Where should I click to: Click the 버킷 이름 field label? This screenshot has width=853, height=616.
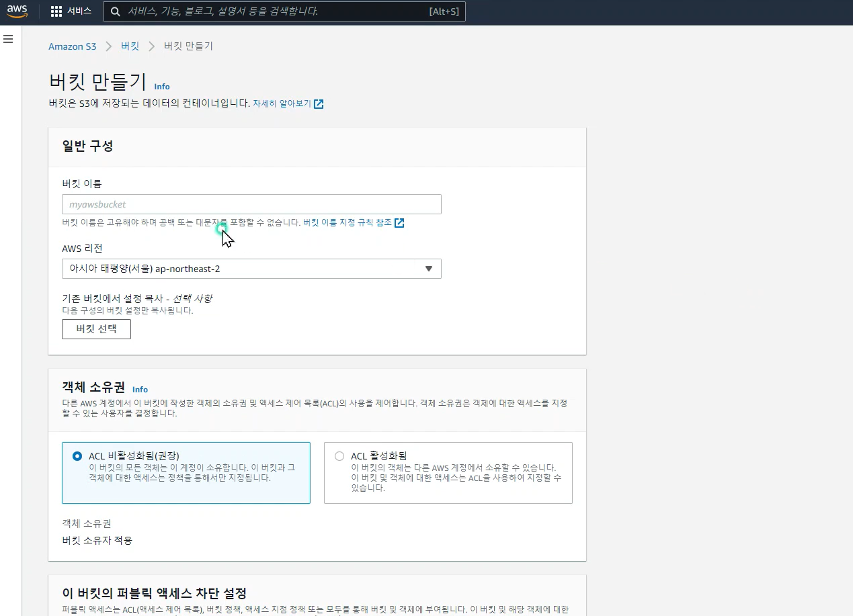(x=82, y=183)
